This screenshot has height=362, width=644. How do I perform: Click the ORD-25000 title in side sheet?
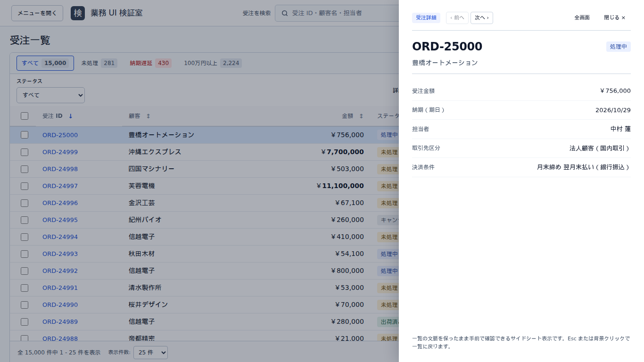point(447,46)
